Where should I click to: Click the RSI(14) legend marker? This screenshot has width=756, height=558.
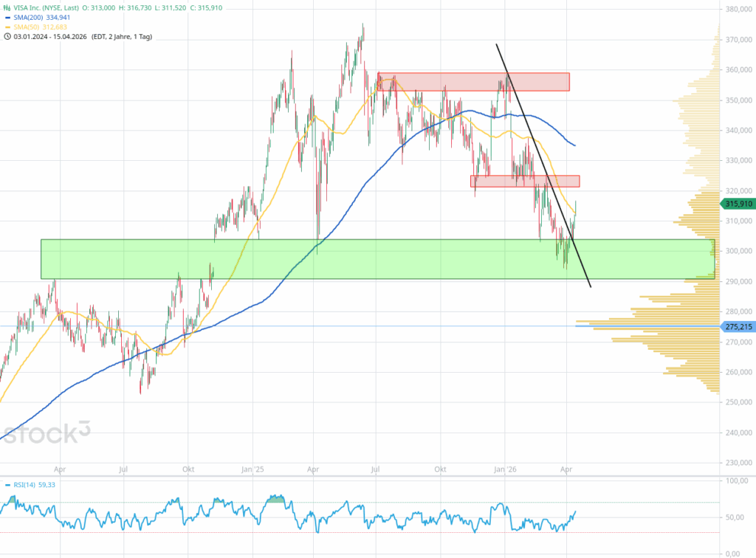click(7, 485)
